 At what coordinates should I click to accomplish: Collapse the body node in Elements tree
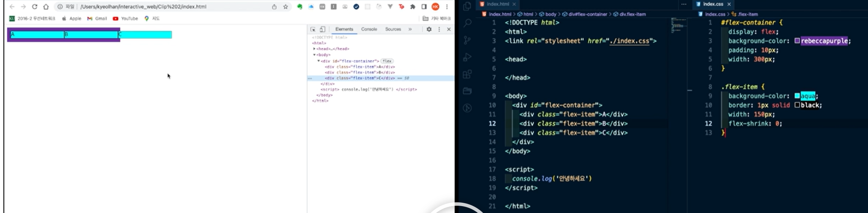coord(314,55)
